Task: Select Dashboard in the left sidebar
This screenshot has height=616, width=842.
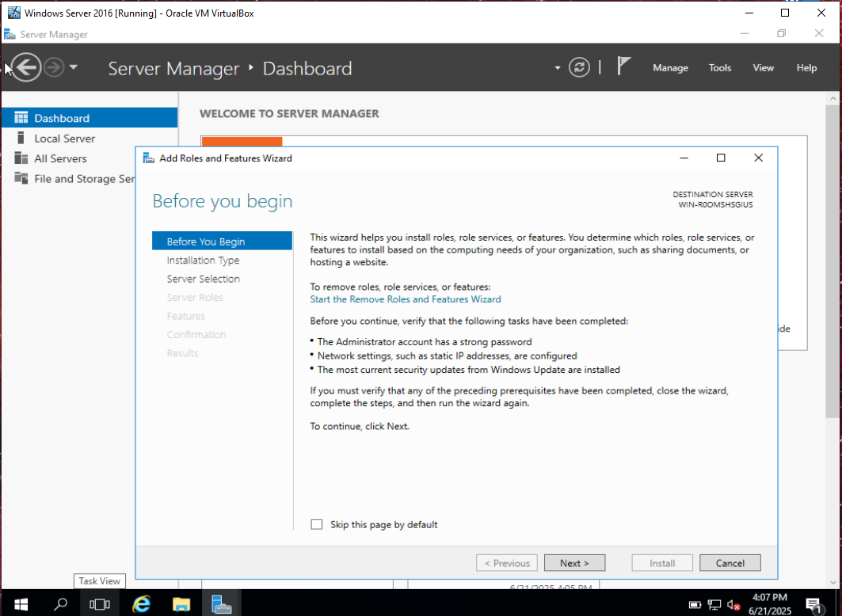Action: [x=90, y=118]
